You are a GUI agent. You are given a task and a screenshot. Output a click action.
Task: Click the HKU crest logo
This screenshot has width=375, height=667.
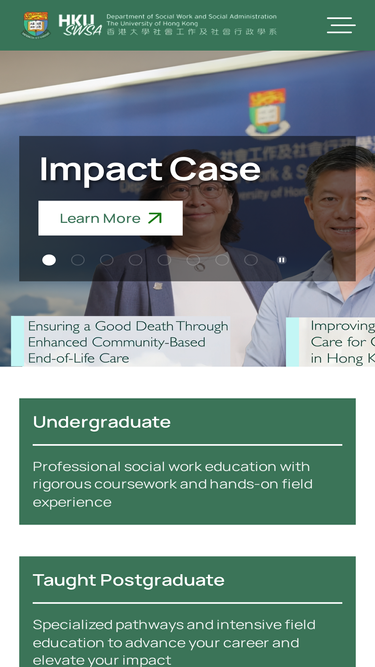click(x=36, y=25)
